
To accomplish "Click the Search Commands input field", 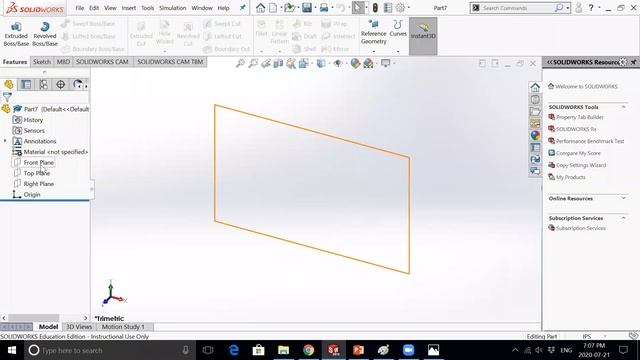I will click(518, 8).
